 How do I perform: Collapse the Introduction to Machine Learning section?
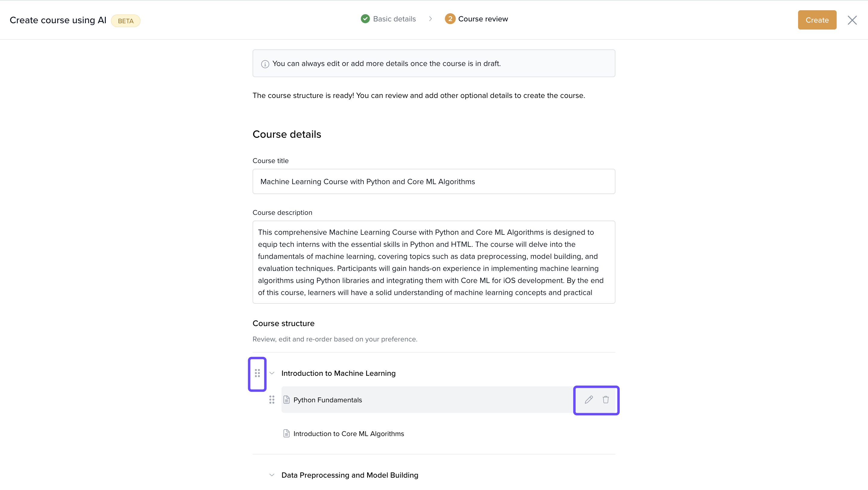pyautogui.click(x=272, y=373)
